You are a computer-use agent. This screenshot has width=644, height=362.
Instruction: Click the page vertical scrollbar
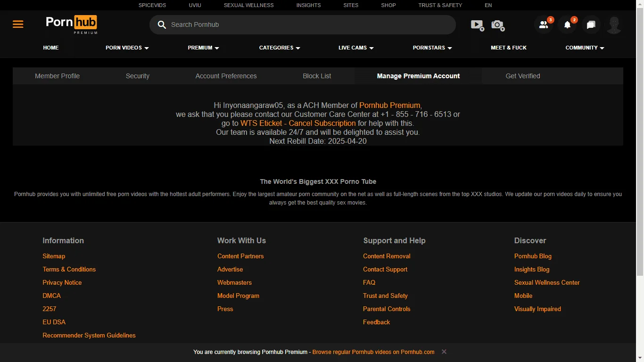tap(640, 141)
